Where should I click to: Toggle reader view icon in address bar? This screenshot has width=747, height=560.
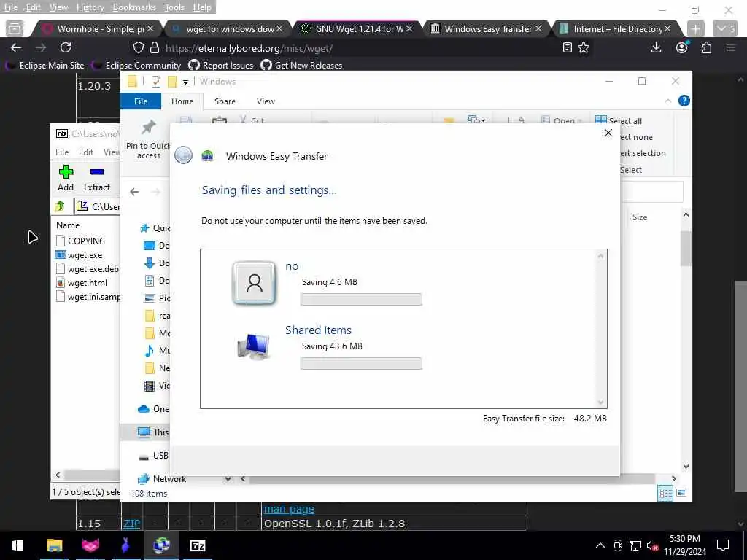pos(567,47)
